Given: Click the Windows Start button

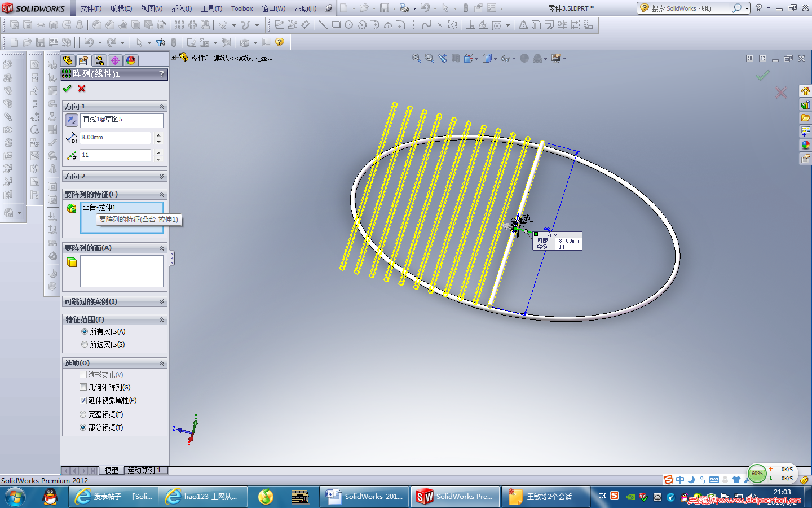Looking at the screenshot, I should click(15, 497).
